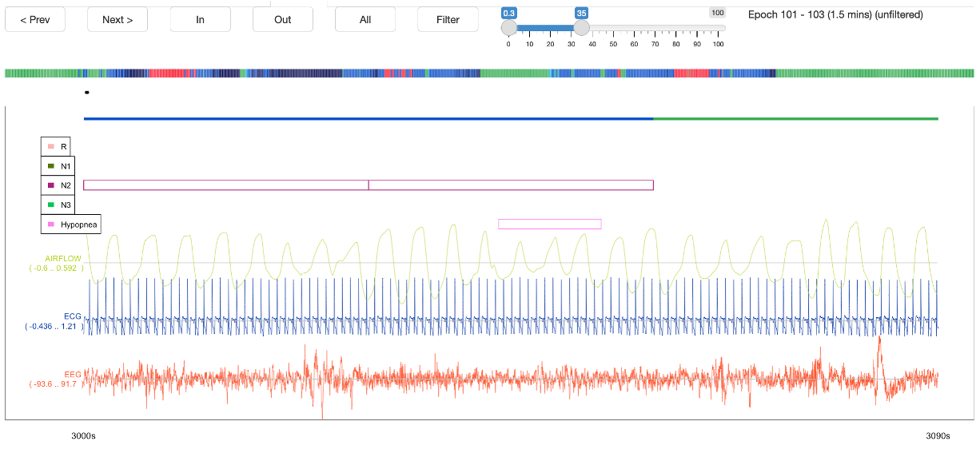
Task: Click the 35 high-frequency slider handle
Action: 582,28
